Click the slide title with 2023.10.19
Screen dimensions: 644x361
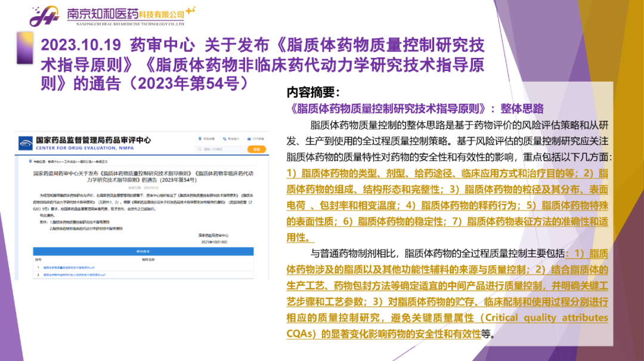262,64
